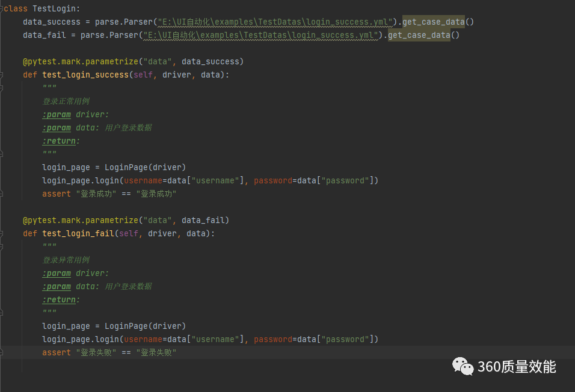575x392 pixels.
Task: Click data_success argument inside parametrize decorator
Action: tap(211, 61)
